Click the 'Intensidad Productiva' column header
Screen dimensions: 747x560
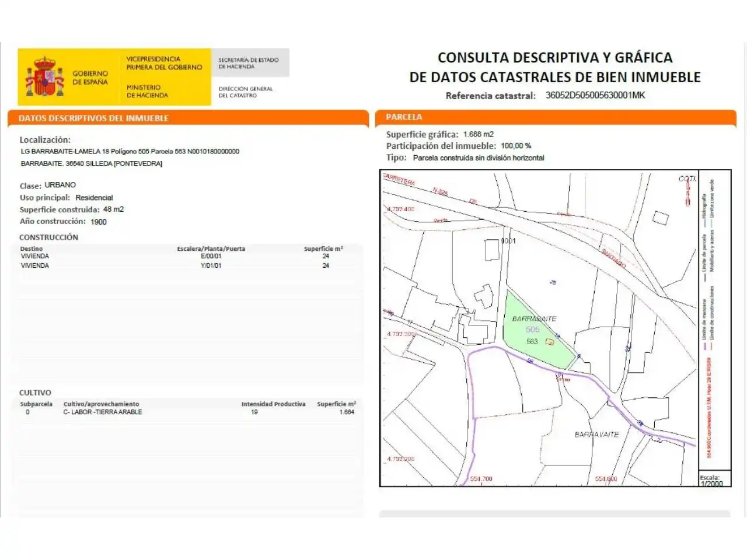coord(274,404)
